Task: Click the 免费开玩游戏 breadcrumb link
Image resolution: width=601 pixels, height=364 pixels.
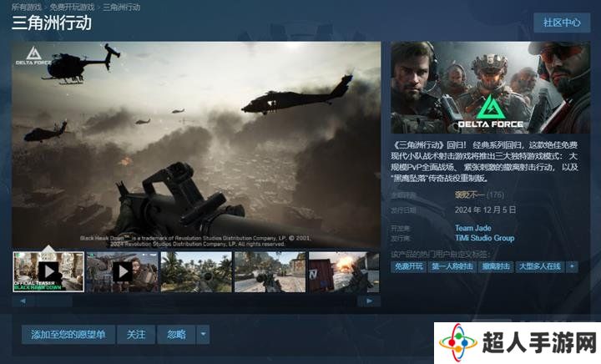Action: 72,7
